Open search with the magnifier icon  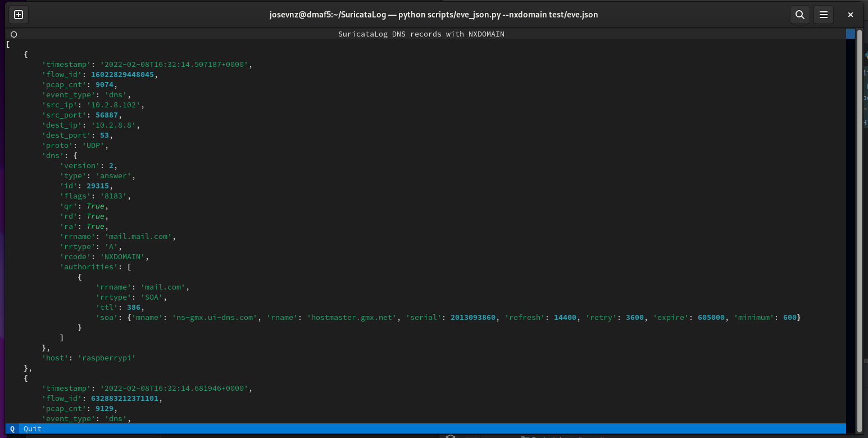click(800, 15)
